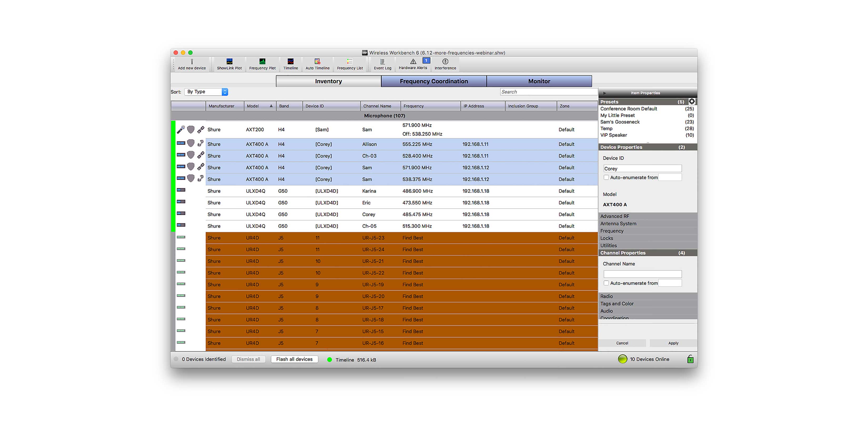Click the device icon on UR-J5-23 row

(x=181, y=237)
